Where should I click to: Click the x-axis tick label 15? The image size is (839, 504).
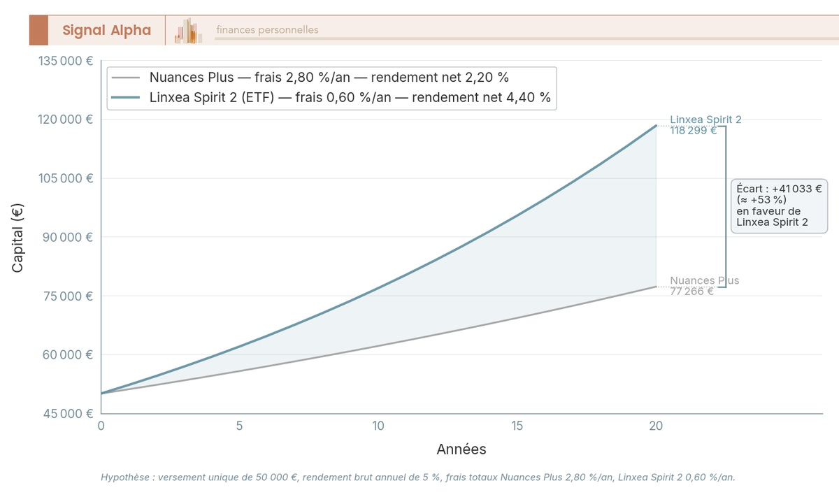click(517, 425)
